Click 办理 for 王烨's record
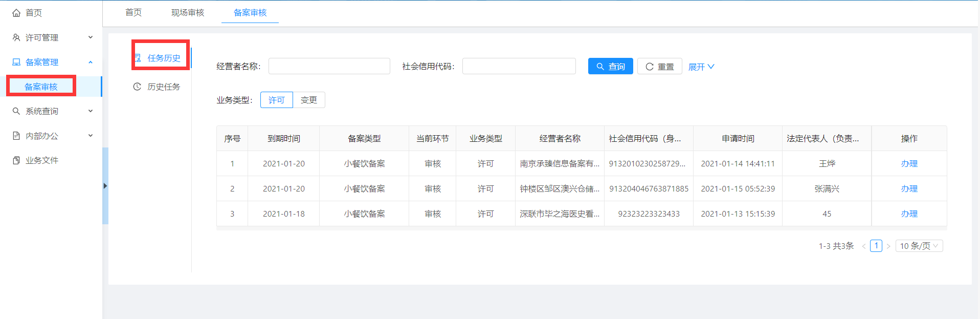The image size is (980, 319). [x=909, y=163]
